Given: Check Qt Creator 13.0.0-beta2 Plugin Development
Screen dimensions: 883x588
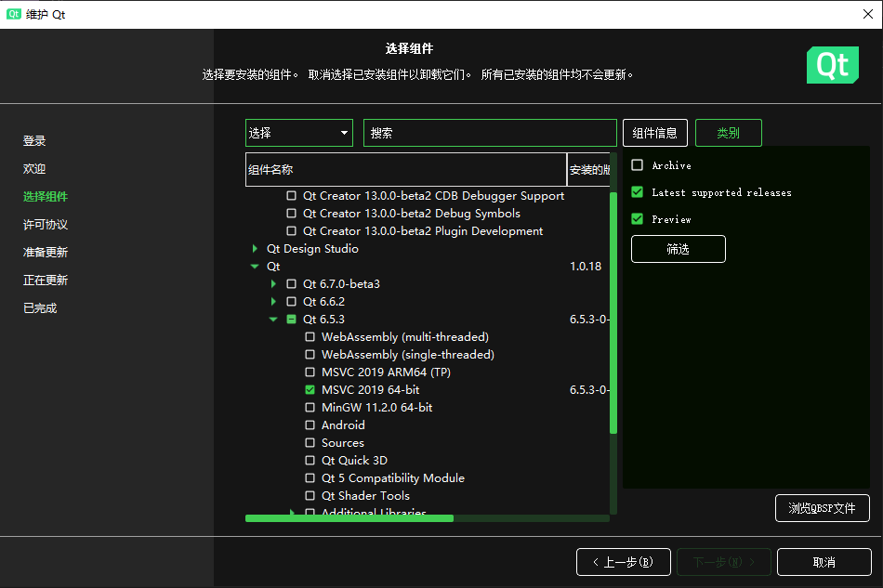Looking at the screenshot, I should (x=291, y=230).
